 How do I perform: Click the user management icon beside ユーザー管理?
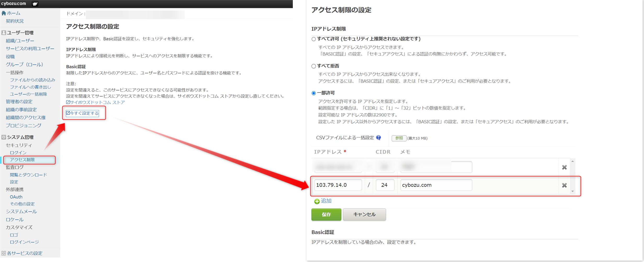click(x=4, y=33)
